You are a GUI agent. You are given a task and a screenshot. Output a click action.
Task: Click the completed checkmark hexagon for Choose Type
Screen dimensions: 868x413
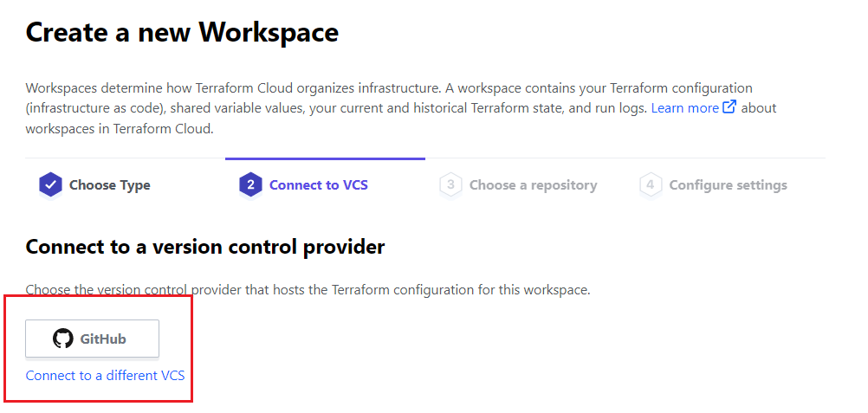[x=50, y=185]
